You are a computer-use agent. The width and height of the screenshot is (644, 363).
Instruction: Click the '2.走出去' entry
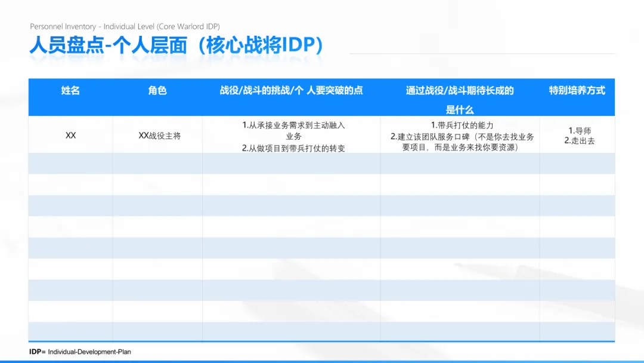580,140
